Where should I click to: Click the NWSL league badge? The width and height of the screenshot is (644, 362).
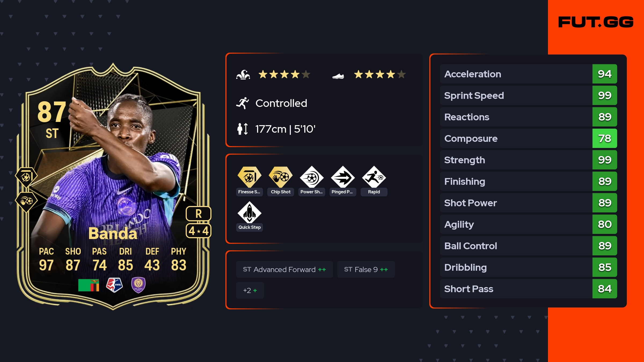click(x=114, y=285)
